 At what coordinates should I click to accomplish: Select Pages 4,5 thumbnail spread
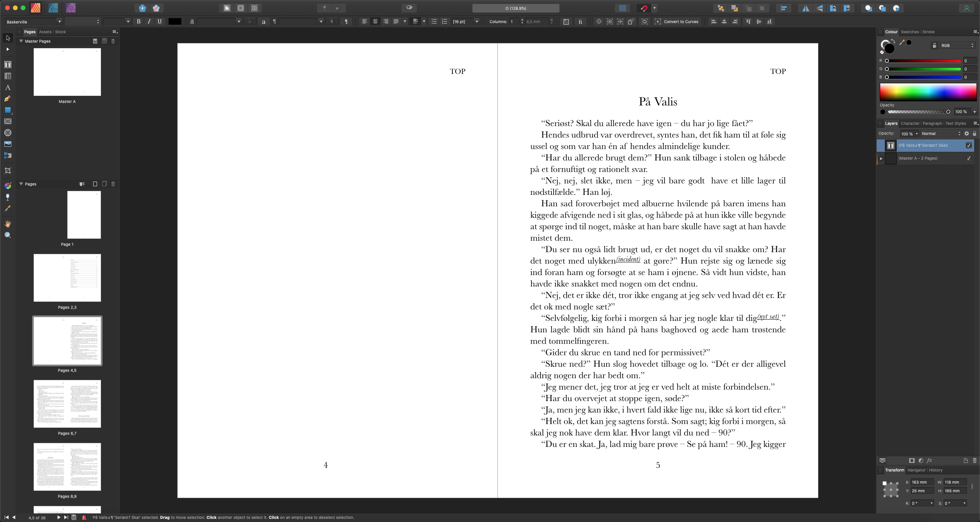pyautogui.click(x=67, y=341)
